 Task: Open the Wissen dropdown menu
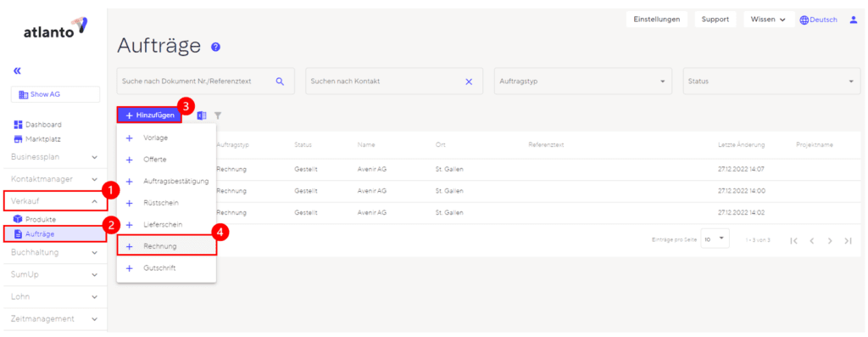769,20
